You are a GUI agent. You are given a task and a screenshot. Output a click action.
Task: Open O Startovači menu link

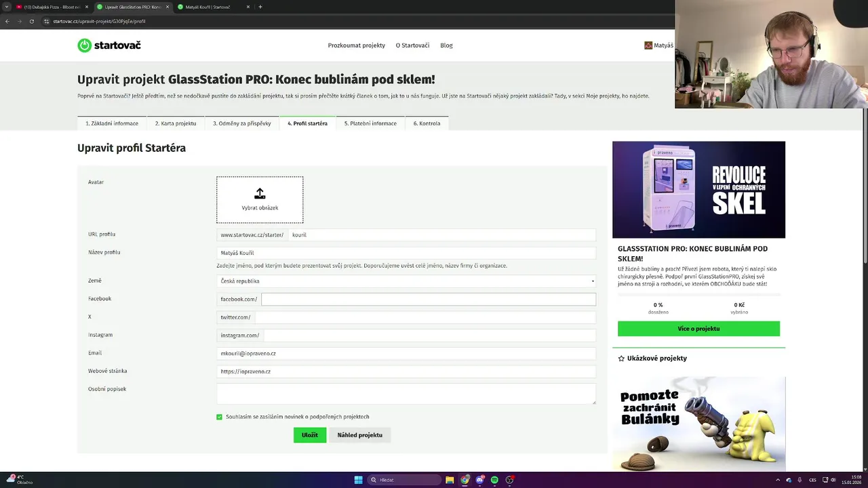tap(412, 45)
